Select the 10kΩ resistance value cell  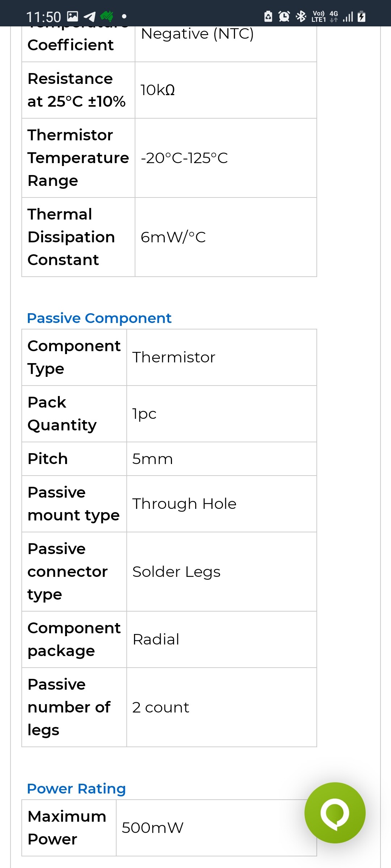(x=158, y=90)
